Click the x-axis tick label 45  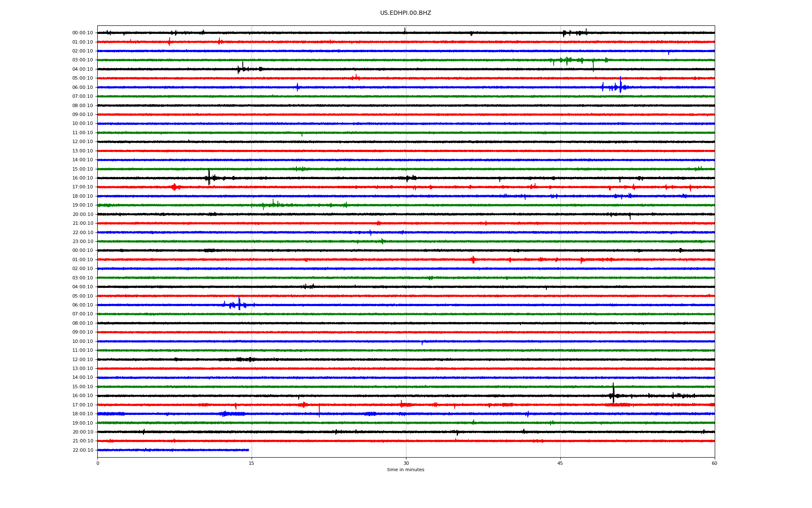(x=560, y=463)
